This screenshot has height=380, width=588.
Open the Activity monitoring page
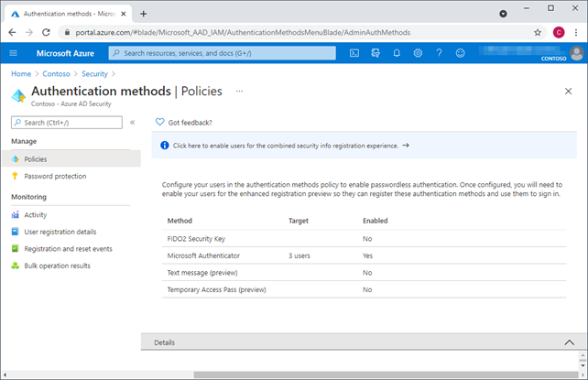(35, 214)
